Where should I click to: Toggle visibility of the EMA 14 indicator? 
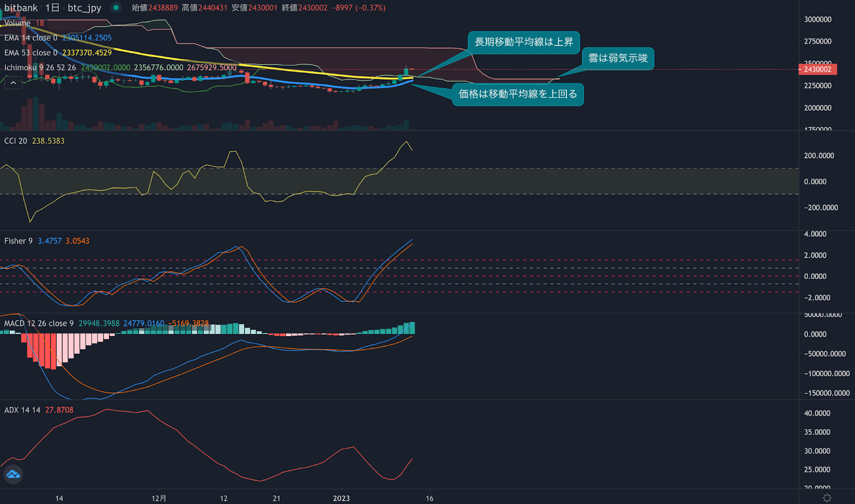(32, 38)
